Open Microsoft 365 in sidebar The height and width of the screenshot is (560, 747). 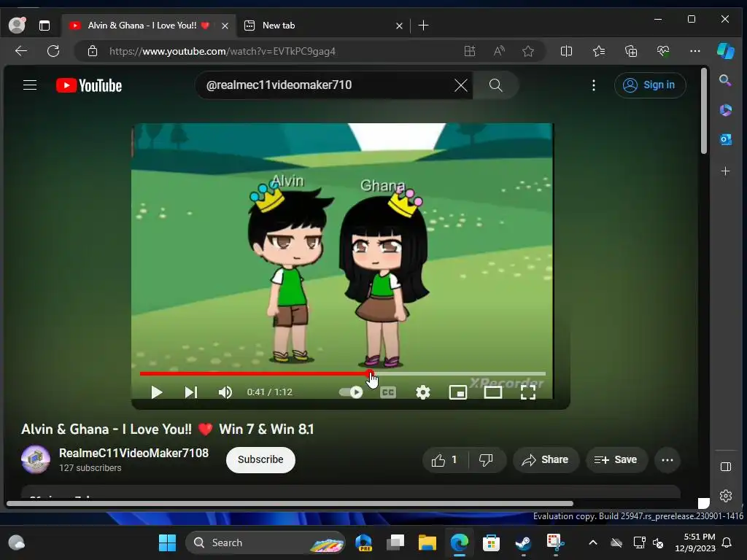[725, 110]
